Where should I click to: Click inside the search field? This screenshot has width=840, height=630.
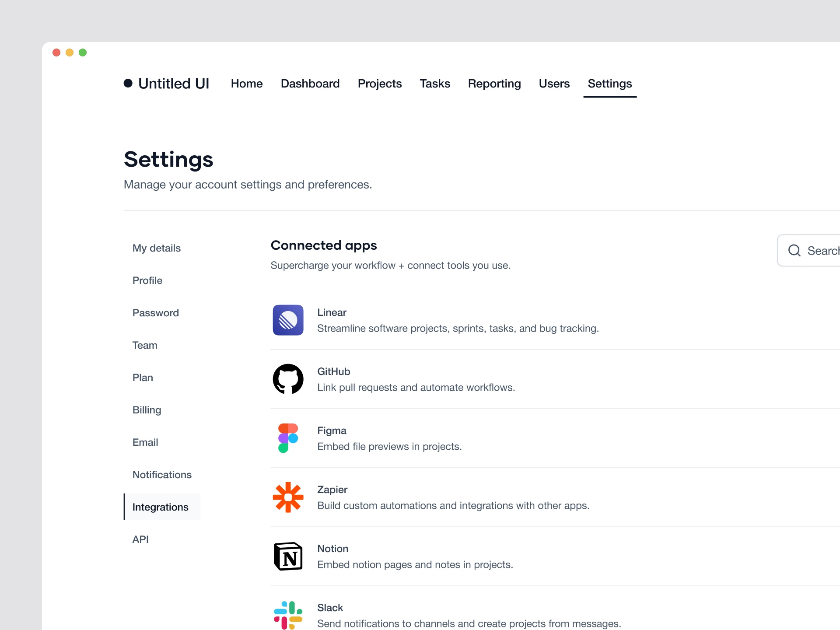(x=822, y=250)
